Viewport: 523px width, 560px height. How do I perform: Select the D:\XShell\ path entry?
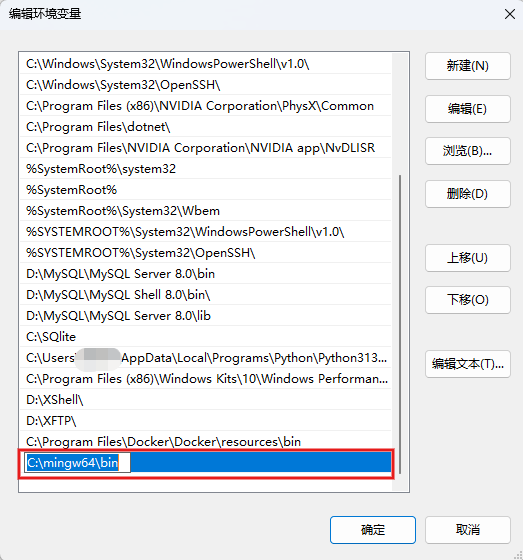point(206,400)
